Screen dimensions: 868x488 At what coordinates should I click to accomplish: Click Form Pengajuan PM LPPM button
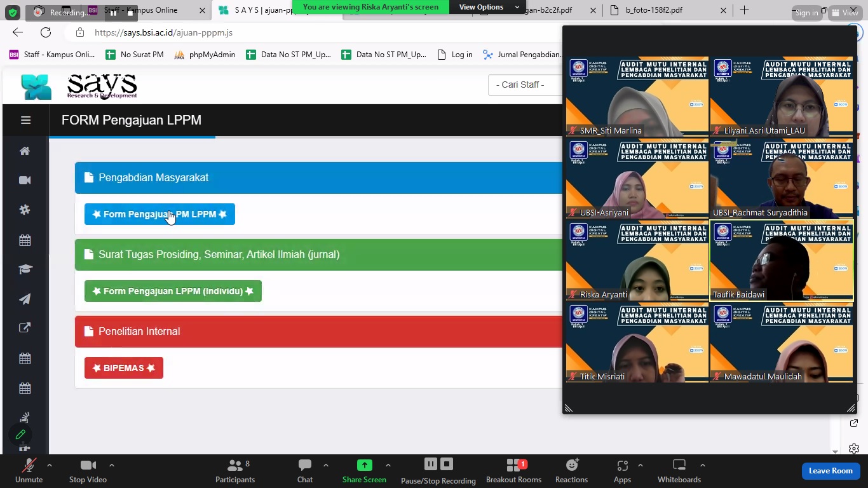point(159,214)
